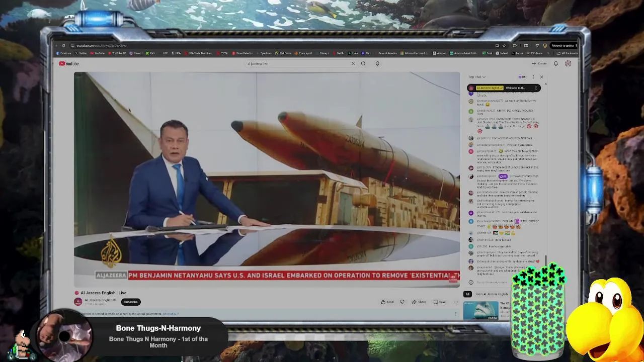Open the video more actions ellipsis
The height and width of the screenshot is (362, 644).
point(456,302)
